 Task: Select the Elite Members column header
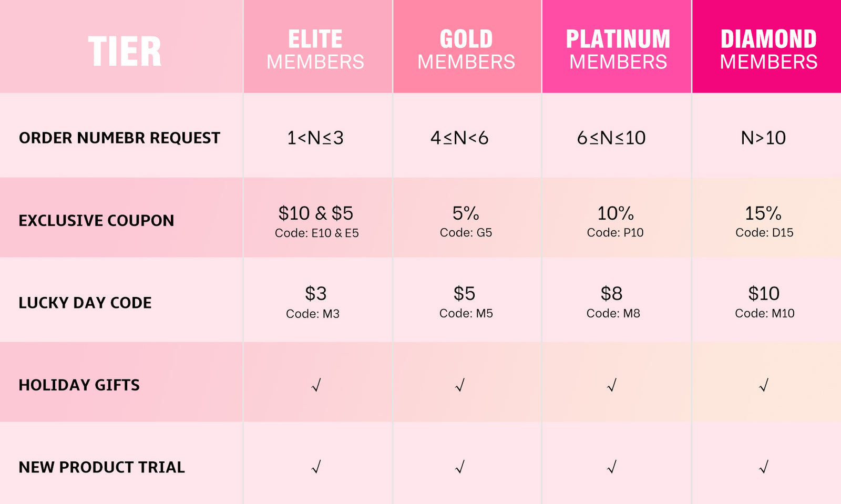click(315, 49)
